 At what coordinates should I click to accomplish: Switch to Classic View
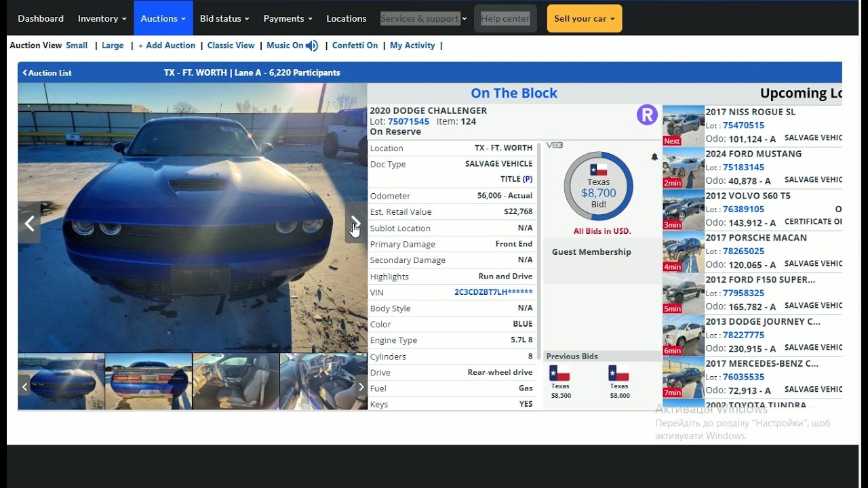(x=231, y=45)
